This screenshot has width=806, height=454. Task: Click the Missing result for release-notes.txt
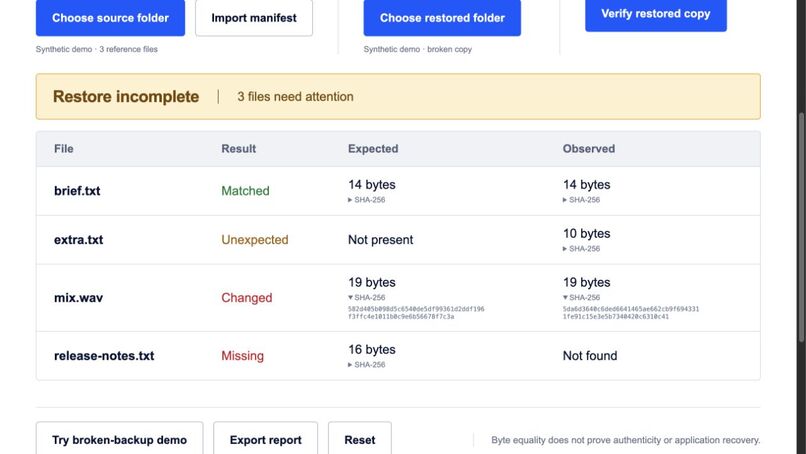coord(243,356)
